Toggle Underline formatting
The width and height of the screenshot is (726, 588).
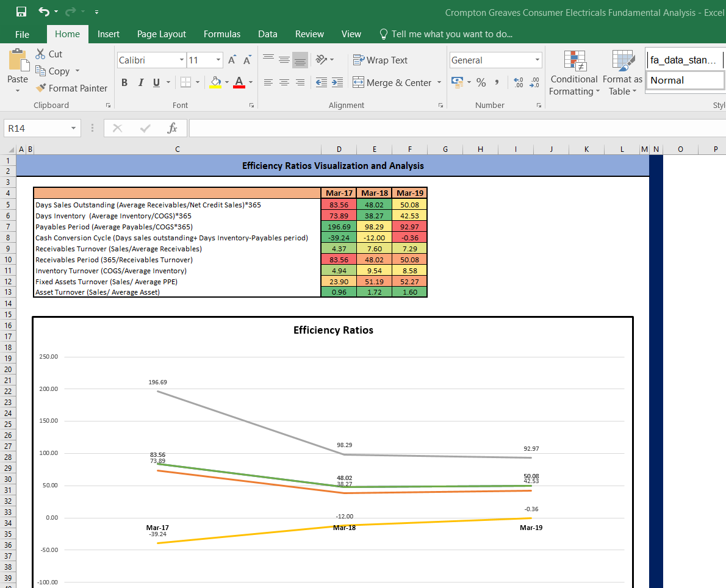pyautogui.click(x=157, y=82)
